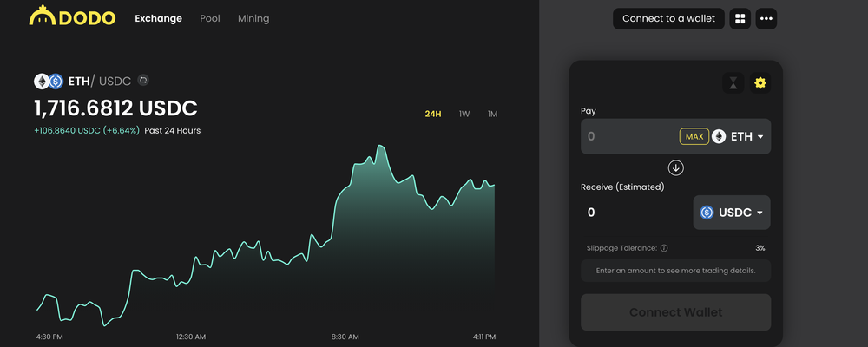Click the Slippage Tolerance info icon
The image size is (868, 347).
tap(664, 248)
